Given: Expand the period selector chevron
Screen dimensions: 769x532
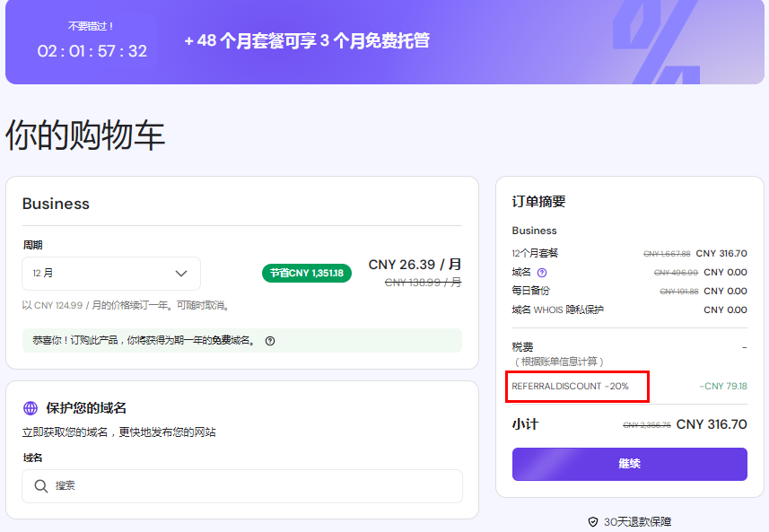Looking at the screenshot, I should click(x=184, y=274).
